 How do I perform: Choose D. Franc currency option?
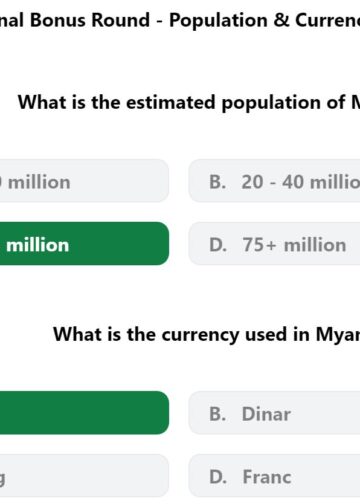coord(274,476)
